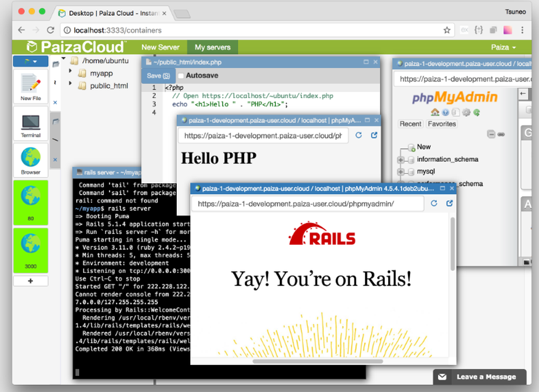
Task: Open the Paiza account dropdown
Action: (503, 47)
